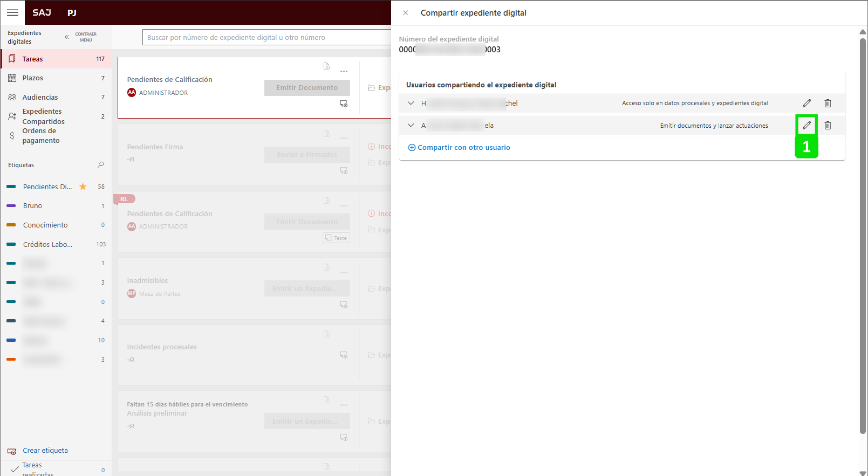The image size is (868, 476).
Task: Edit the 'Emitir documentos' user permissions
Action: [x=807, y=125]
